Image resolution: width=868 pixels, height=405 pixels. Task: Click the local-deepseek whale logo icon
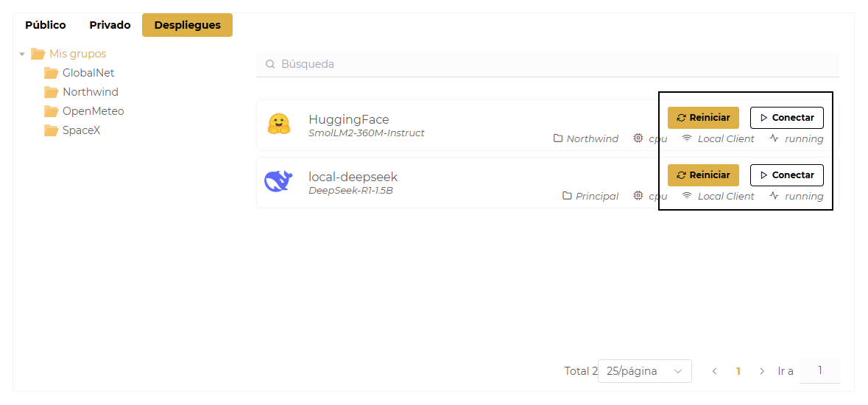[x=279, y=181]
